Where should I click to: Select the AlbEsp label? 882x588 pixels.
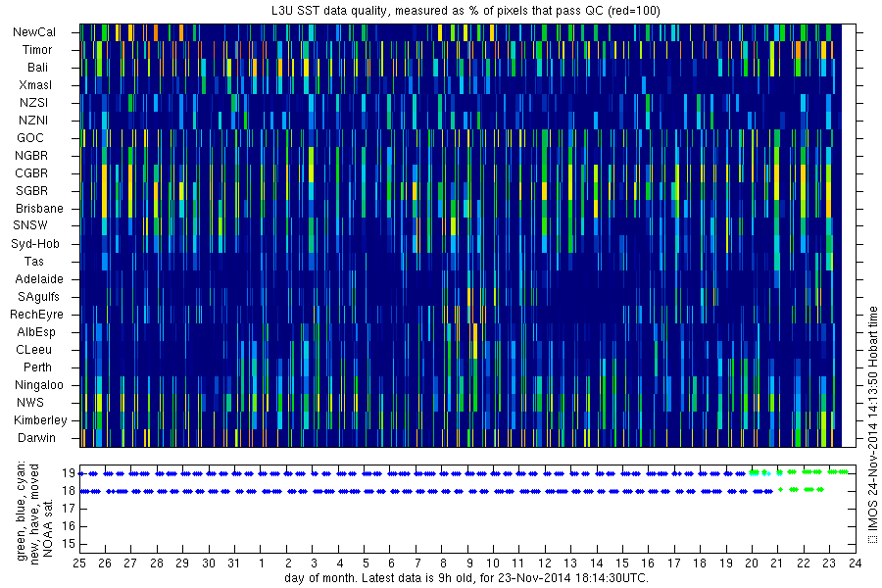(x=36, y=332)
